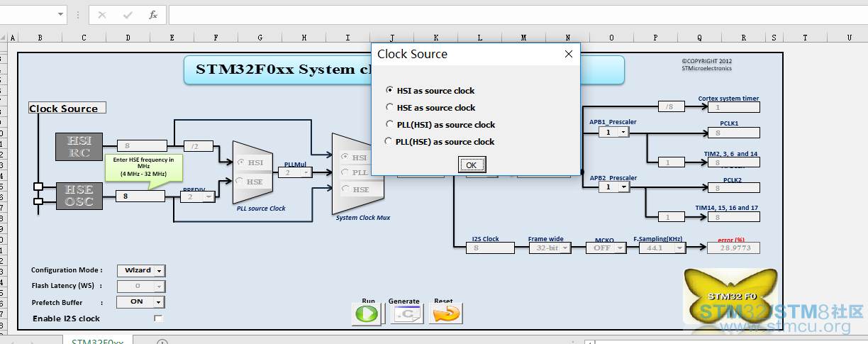The height and width of the screenshot is (344, 868).
Task: Click the green Run play icon
Action: [x=367, y=314]
